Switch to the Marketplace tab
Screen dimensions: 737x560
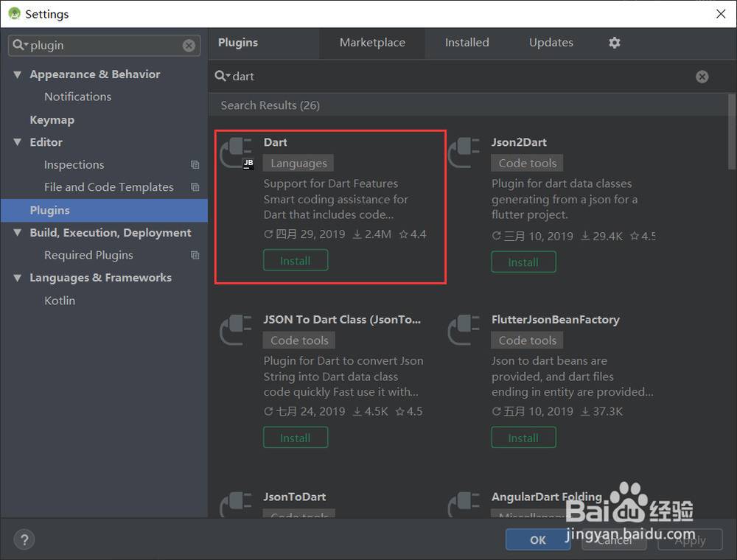[372, 43]
